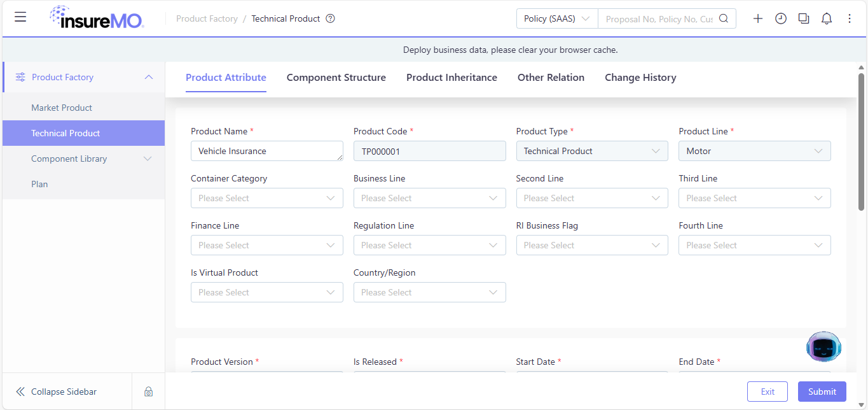Open the Regulation Line dropdown
The height and width of the screenshot is (410, 868).
pyautogui.click(x=430, y=245)
